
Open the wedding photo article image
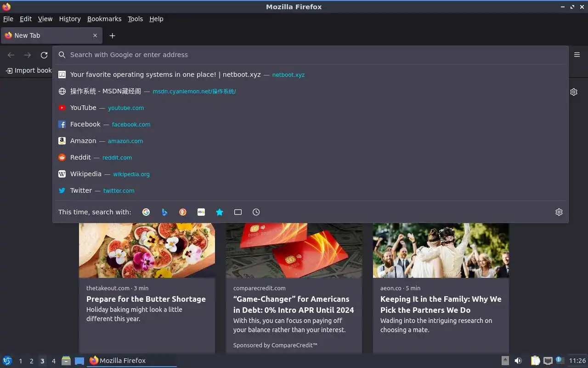pos(441,250)
